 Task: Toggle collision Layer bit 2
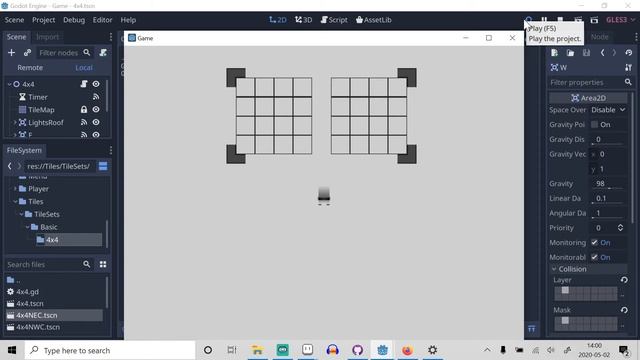click(565, 290)
